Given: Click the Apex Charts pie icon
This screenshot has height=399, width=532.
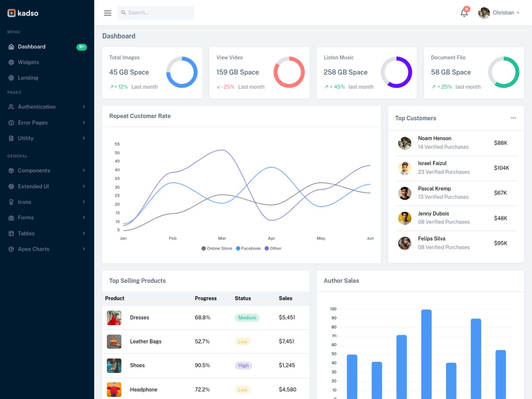Looking at the screenshot, I should tap(11, 249).
